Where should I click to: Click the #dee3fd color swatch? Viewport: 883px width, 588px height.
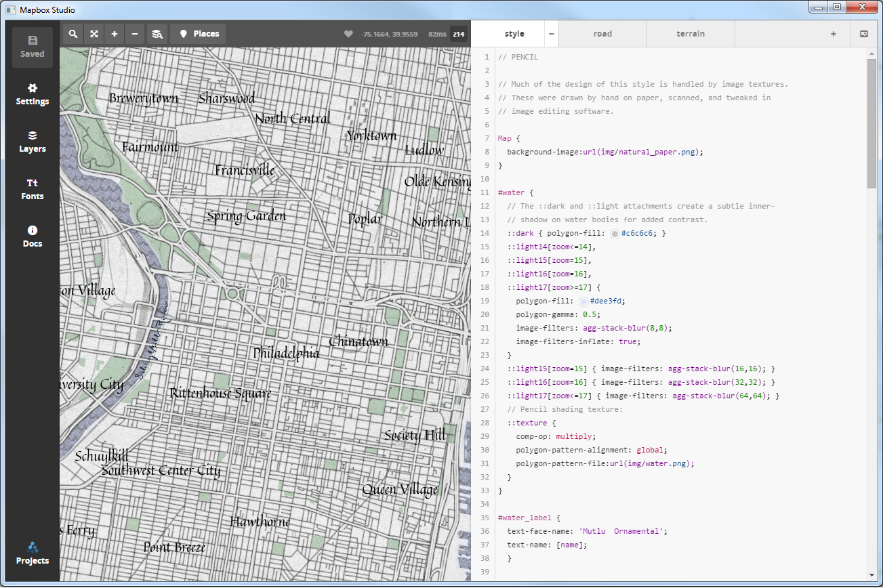[583, 301]
